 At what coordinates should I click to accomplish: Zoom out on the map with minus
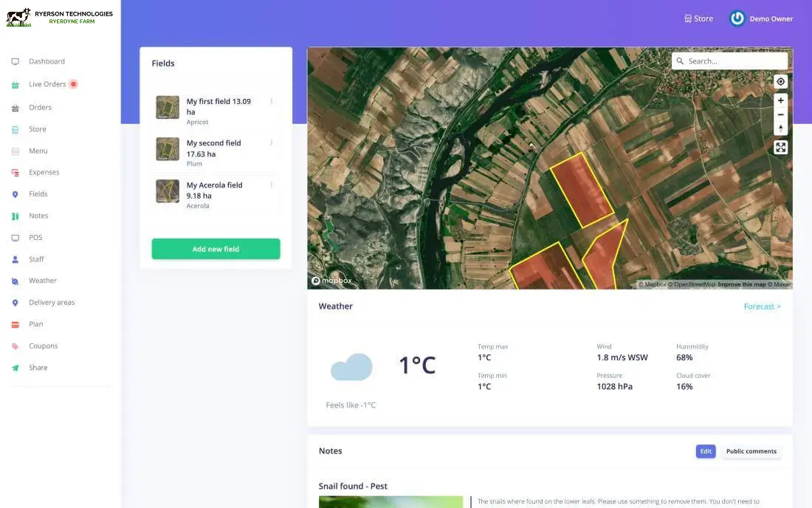[780, 114]
